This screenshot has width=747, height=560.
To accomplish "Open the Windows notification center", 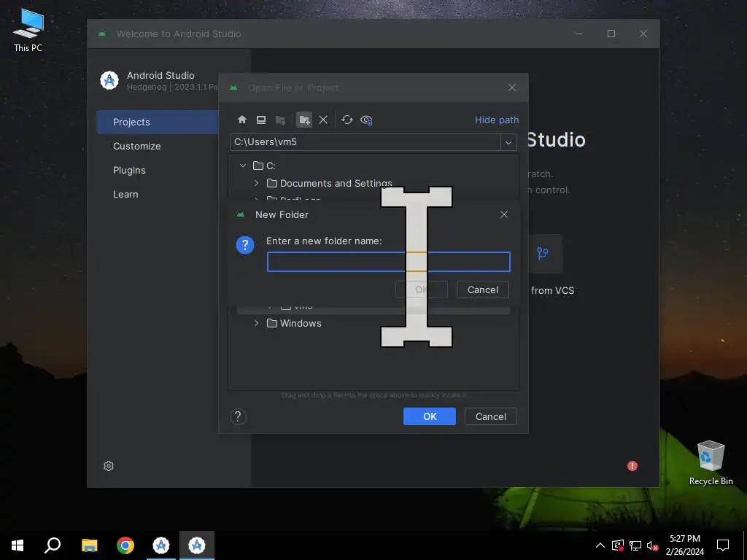I will point(723,545).
